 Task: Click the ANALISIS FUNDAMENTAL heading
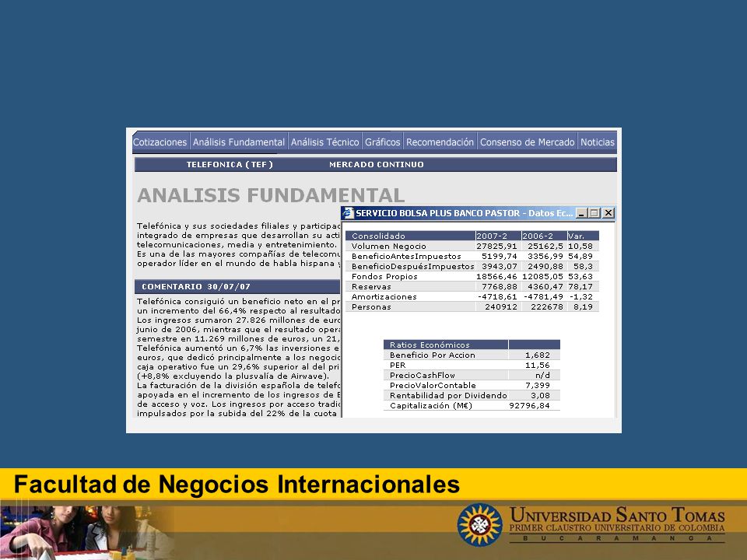click(271, 195)
